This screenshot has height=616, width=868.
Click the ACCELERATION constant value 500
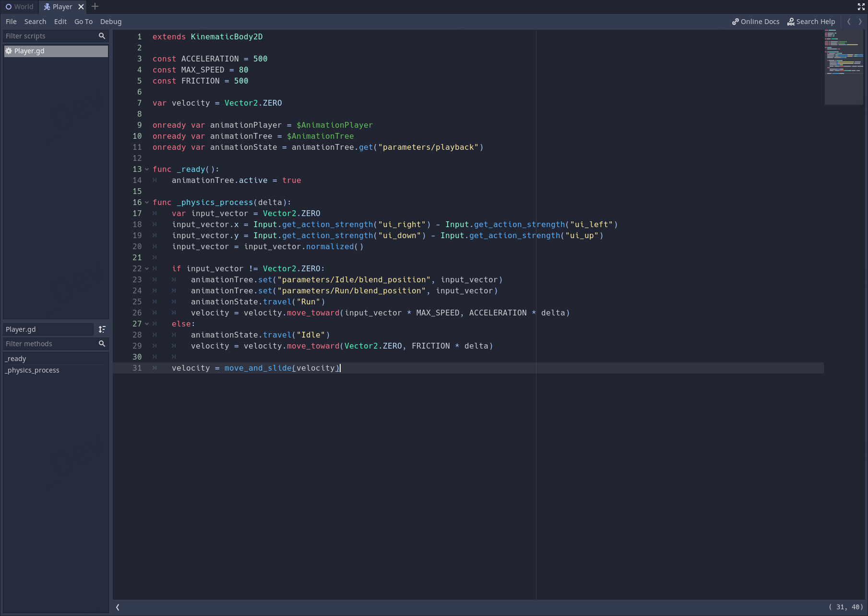(x=261, y=59)
